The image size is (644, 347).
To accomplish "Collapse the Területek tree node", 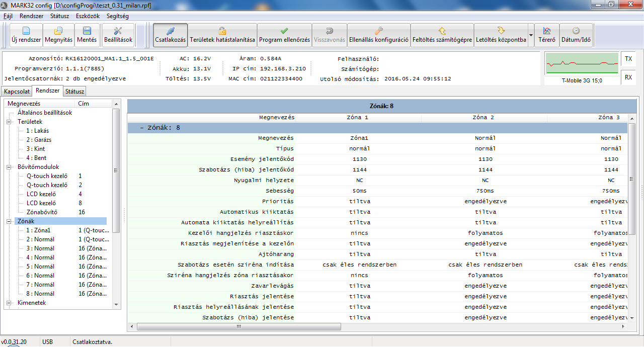I will [9, 122].
